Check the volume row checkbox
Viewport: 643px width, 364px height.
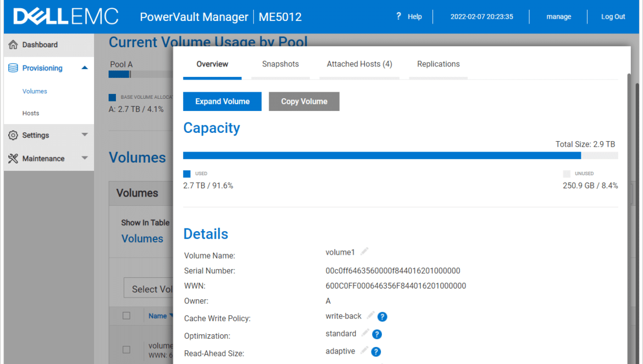click(x=126, y=350)
